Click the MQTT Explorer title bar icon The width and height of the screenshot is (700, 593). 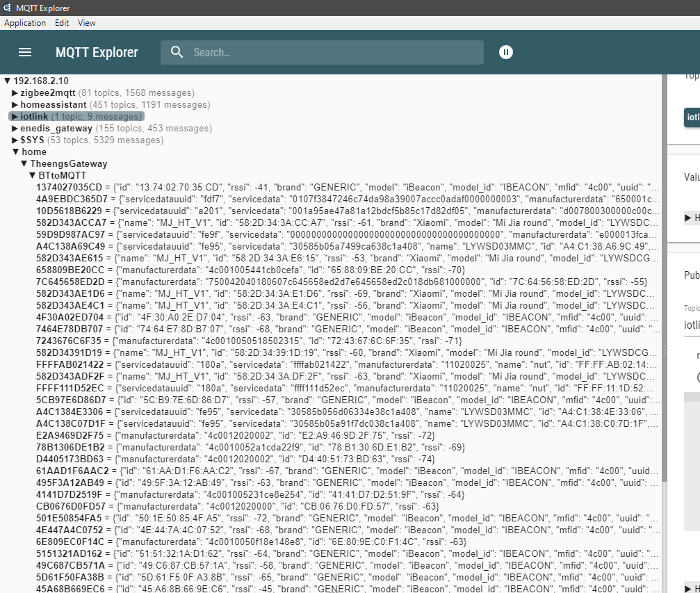(7, 8)
